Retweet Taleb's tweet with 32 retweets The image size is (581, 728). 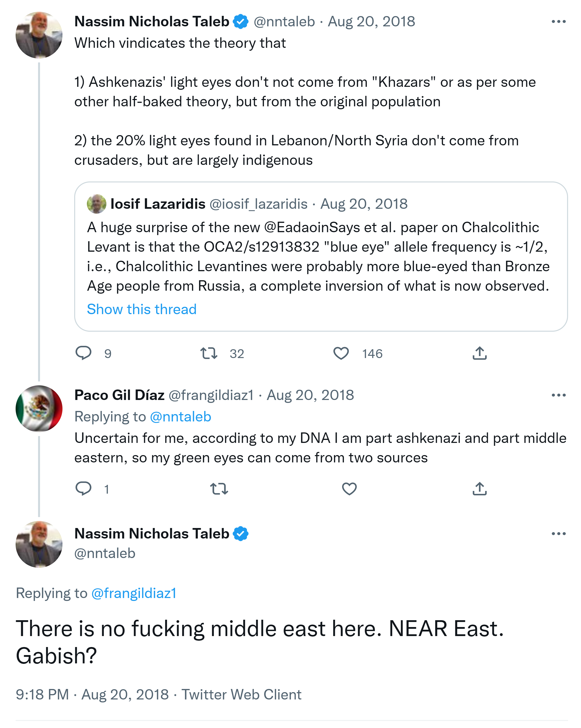209,353
